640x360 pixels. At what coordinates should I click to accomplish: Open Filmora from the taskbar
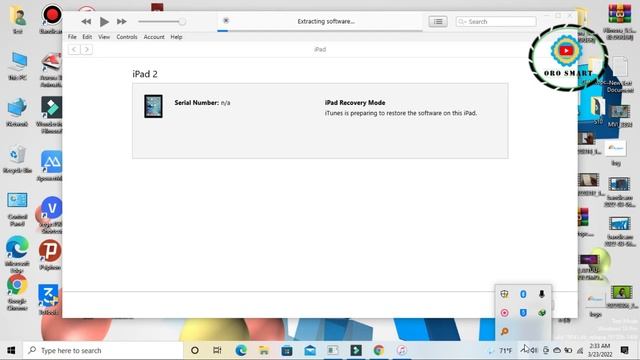tap(356, 350)
